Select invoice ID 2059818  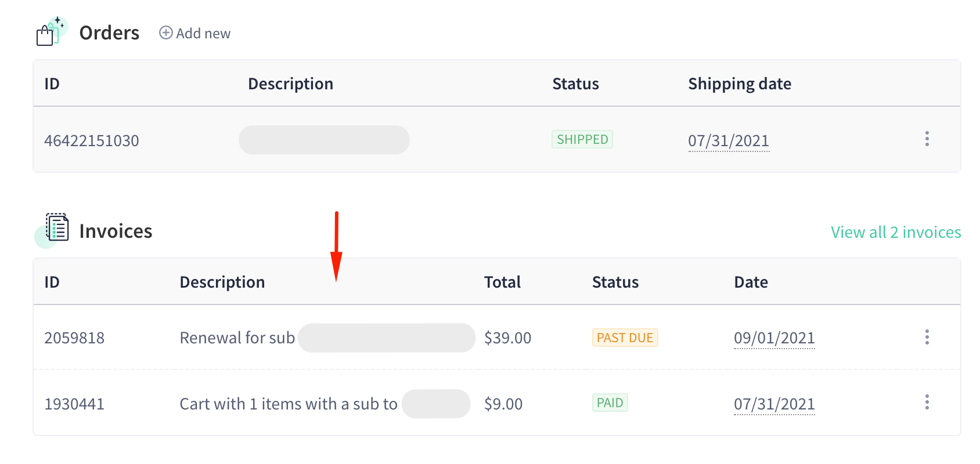(74, 338)
